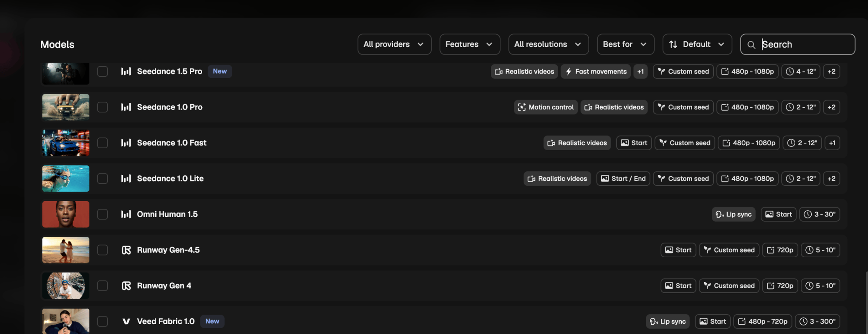868x334 pixels.
Task: Click the provider icon beside Seedance 1.5 Pro
Action: click(x=126, y=71)
